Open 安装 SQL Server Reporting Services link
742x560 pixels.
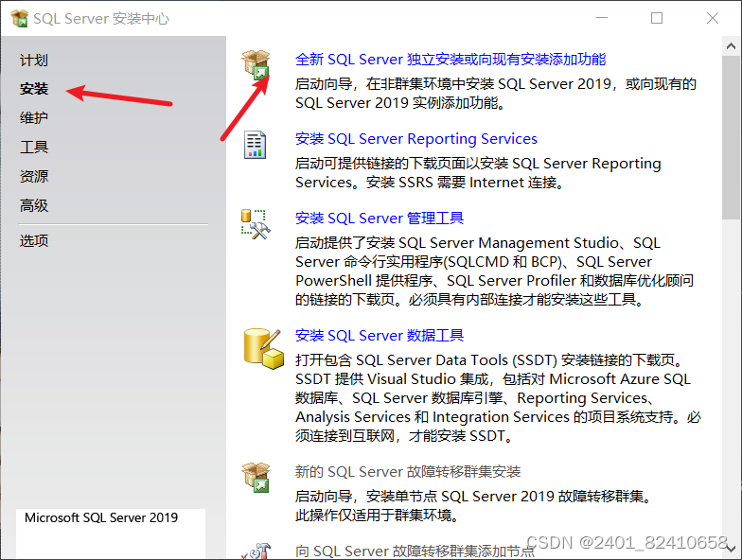point(416,138)
